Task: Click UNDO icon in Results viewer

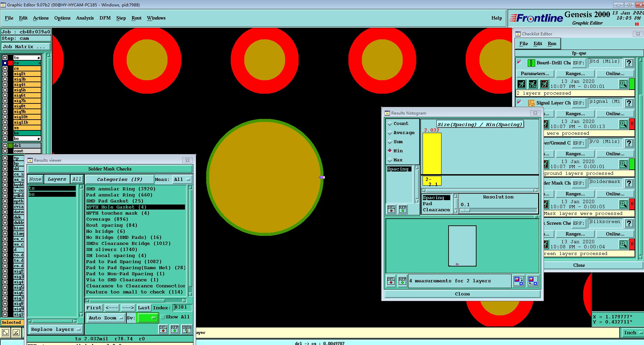Action: (x=186, y=329)
